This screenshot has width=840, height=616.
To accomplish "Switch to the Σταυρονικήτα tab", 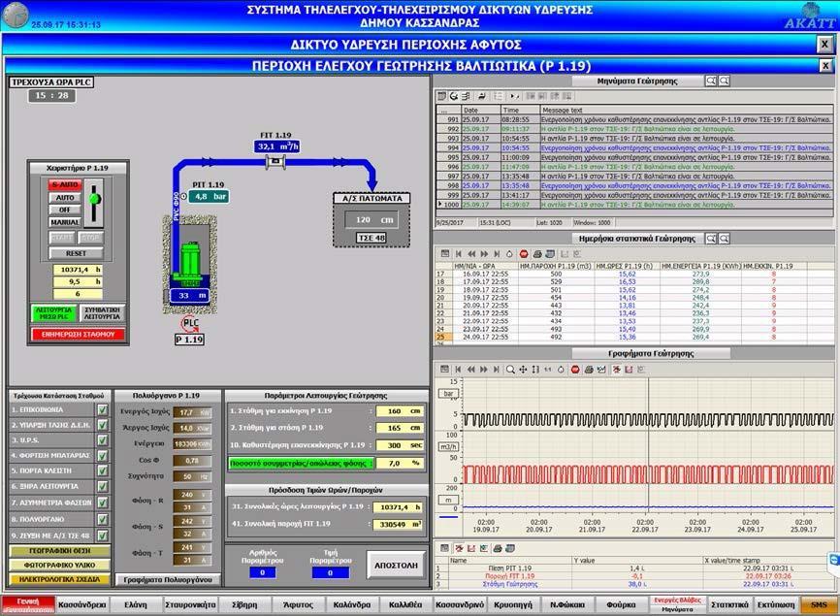I will [190, 604].
